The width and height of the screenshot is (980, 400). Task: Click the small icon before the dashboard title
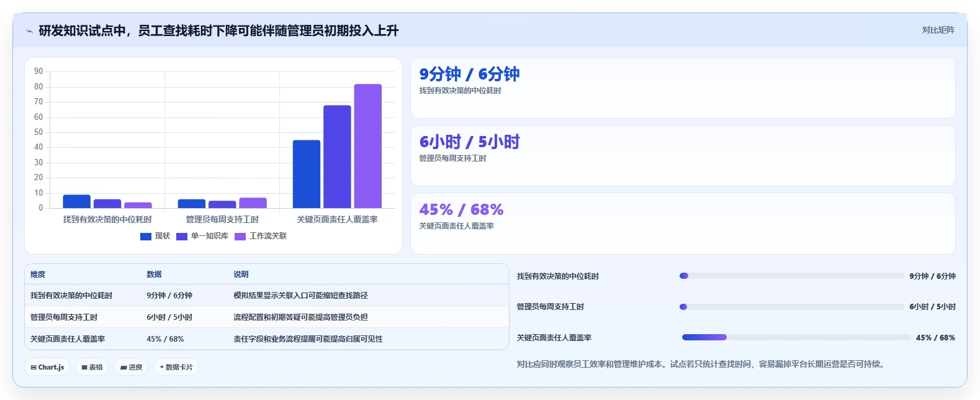click(29, 31)
